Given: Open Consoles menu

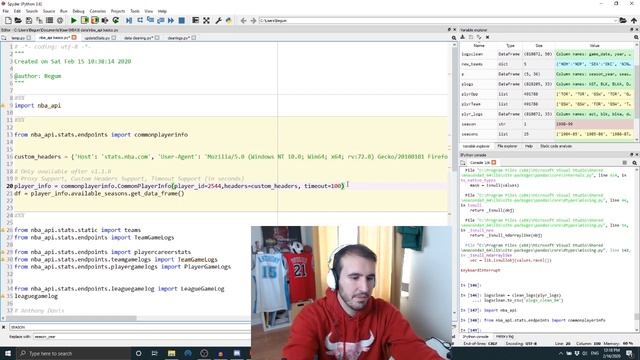Looking at the screenshot, I should (x=98, y=11).
